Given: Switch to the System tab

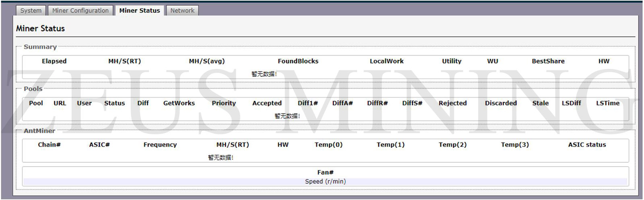Looking at the screenshot, I should pyautogui.click(x=31, y=10).
